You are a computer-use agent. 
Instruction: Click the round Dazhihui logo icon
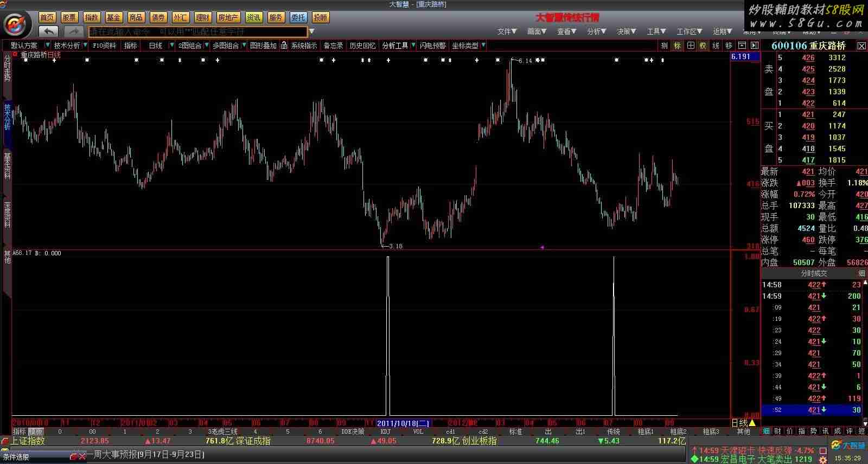click(17, 24)
